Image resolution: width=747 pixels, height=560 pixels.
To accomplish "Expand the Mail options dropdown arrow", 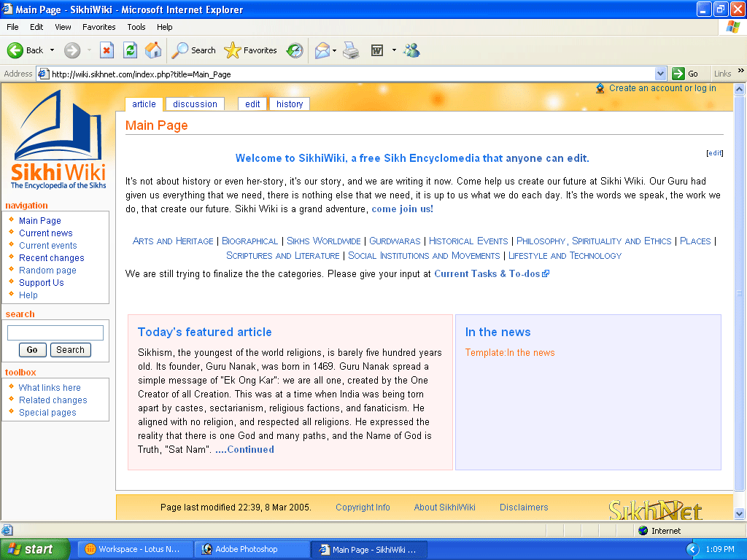I will 334,50.
